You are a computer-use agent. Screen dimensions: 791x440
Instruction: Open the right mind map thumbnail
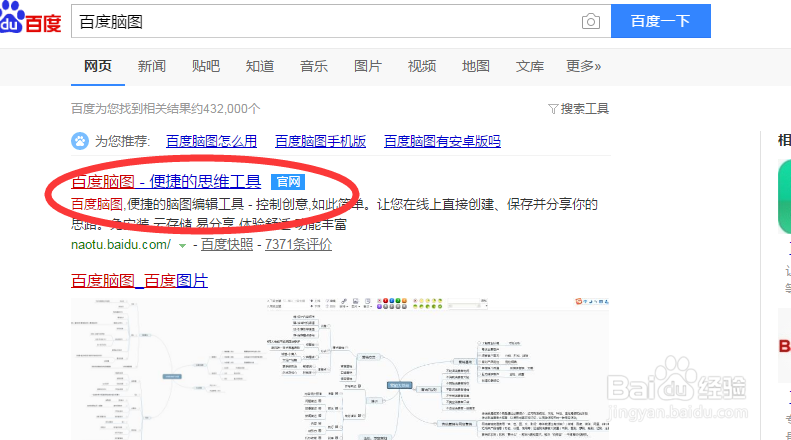point(437,369)
